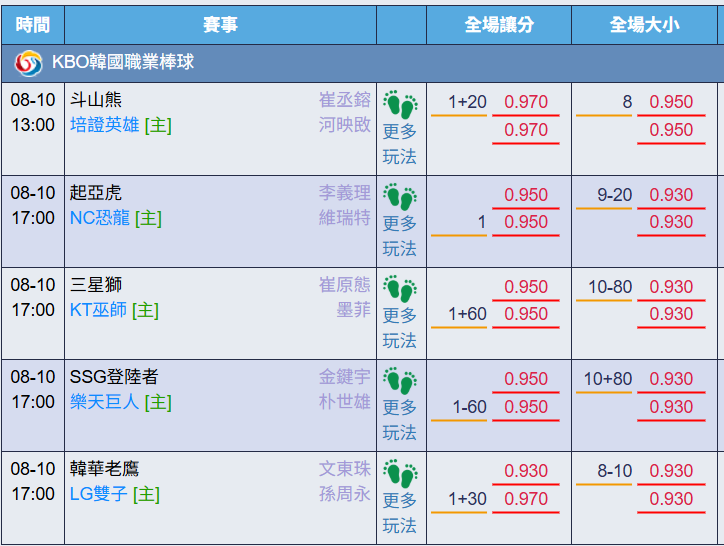The height and width of the screenshot is (546, 724).
Task: Collapse the KBO韓國職業棒球 league section
Action: pyautogui.click(x=362, y=63)
